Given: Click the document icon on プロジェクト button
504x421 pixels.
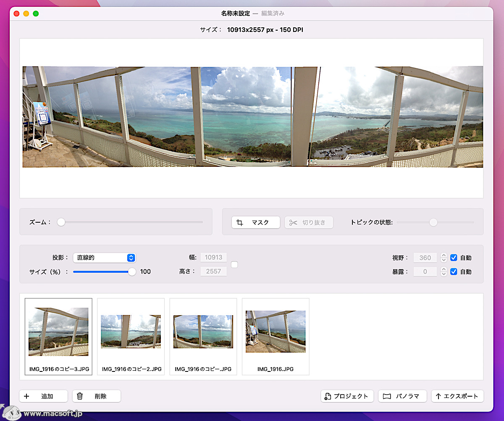Looking at the screenshot, I should (x=328, y=396).
